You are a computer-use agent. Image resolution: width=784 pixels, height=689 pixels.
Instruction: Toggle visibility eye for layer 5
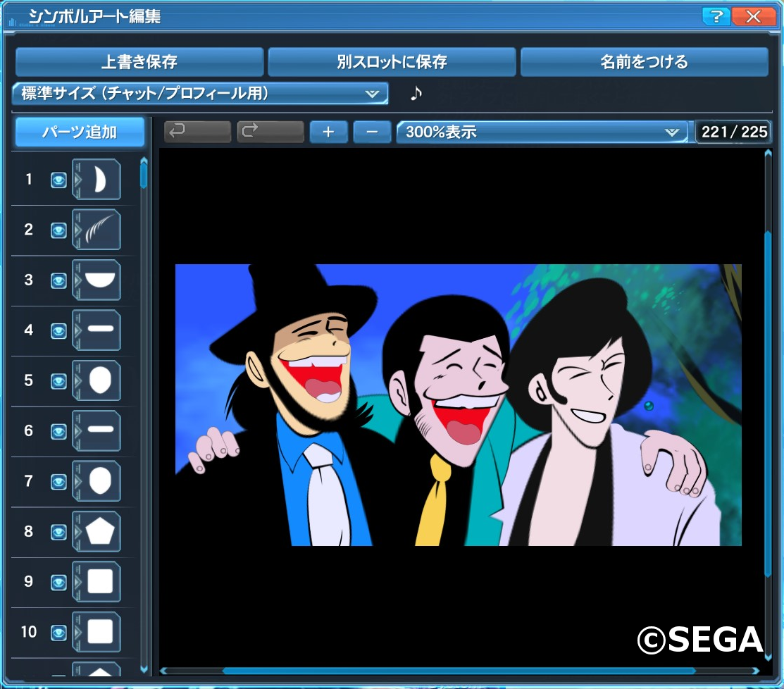pyautogui.click(x=58, y=382)
